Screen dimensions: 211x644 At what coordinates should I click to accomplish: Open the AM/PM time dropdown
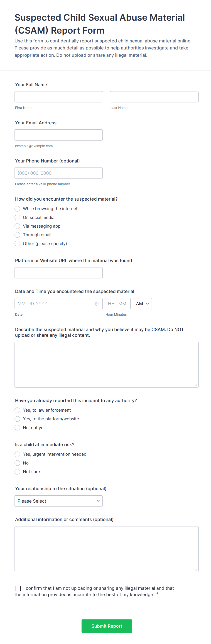(142, 303)
